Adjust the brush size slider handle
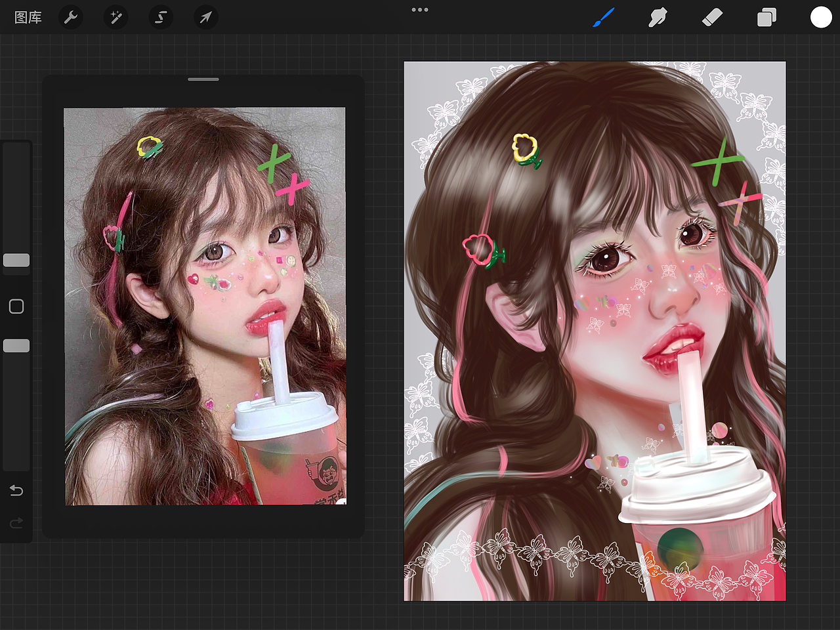 (x=16, y=261)
